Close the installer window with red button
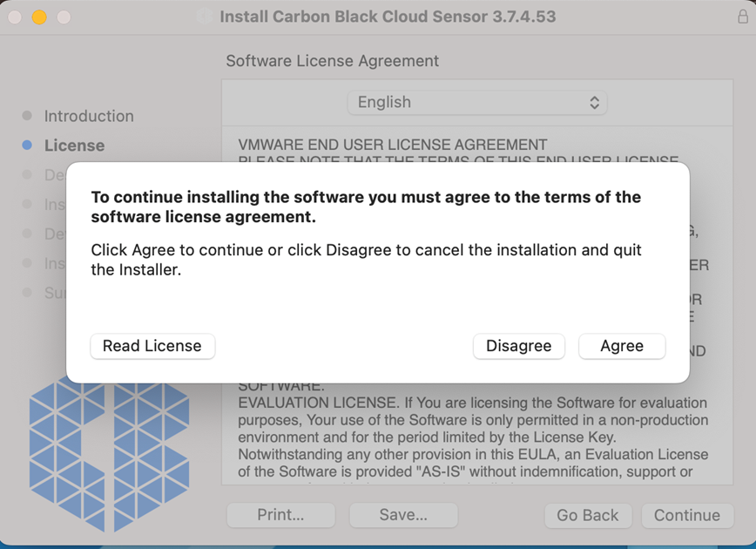 [16, 17]
